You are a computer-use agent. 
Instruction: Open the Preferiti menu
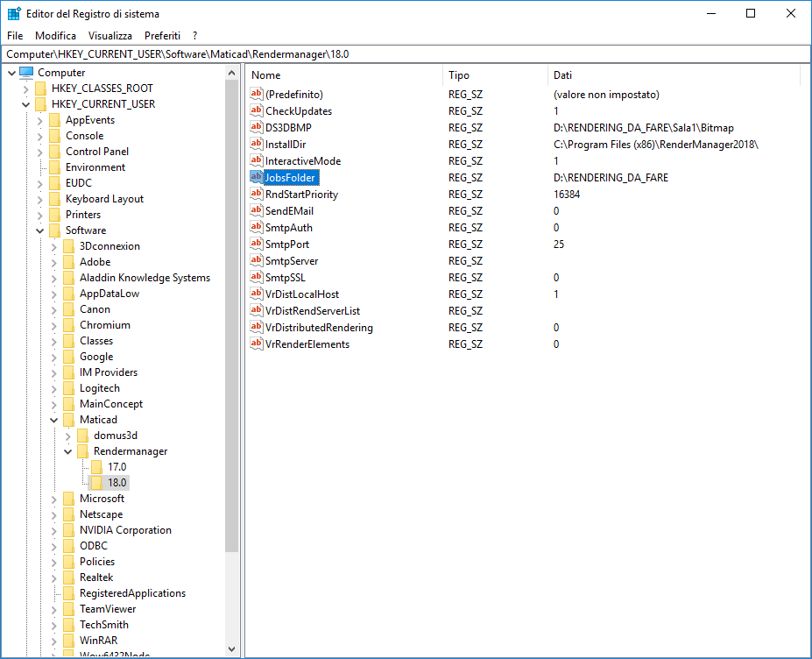tap(162, 36)
